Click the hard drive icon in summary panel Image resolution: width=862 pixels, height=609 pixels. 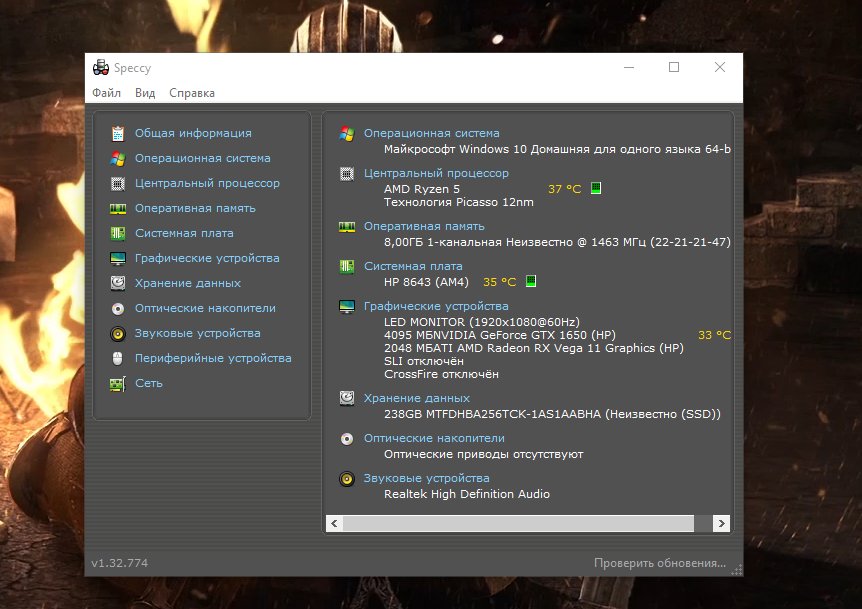coord(347,398)
